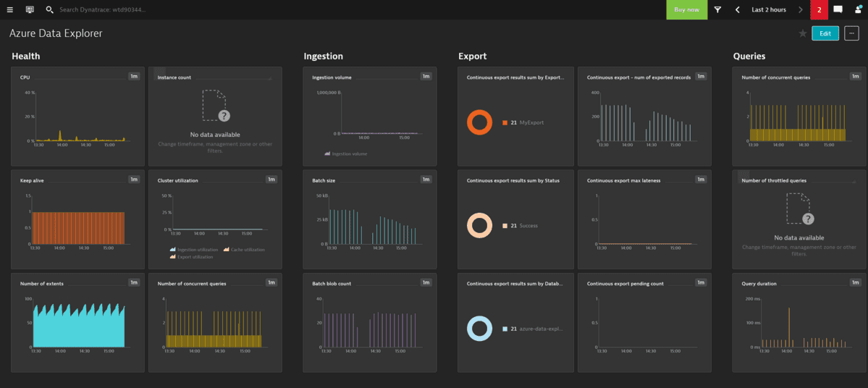
Task: Click the light blue database donut chart
Action: [479, 329]
